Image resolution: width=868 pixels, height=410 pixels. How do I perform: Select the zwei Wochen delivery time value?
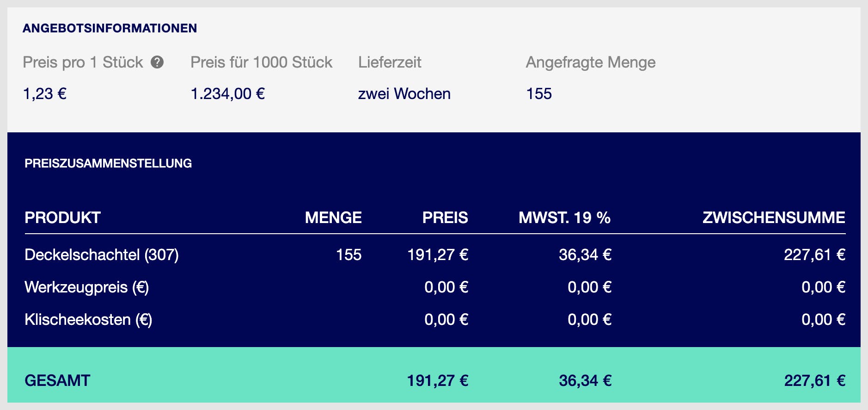coord(404,93)
